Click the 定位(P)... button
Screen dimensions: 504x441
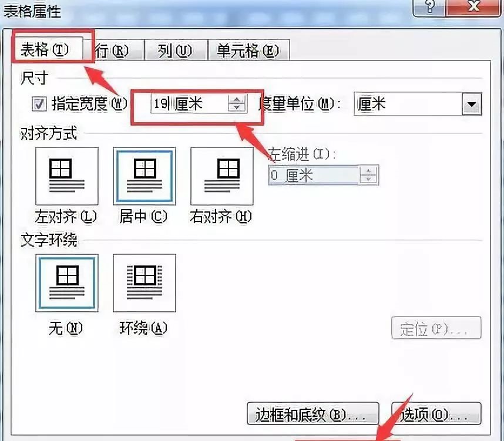pos(436,328)
